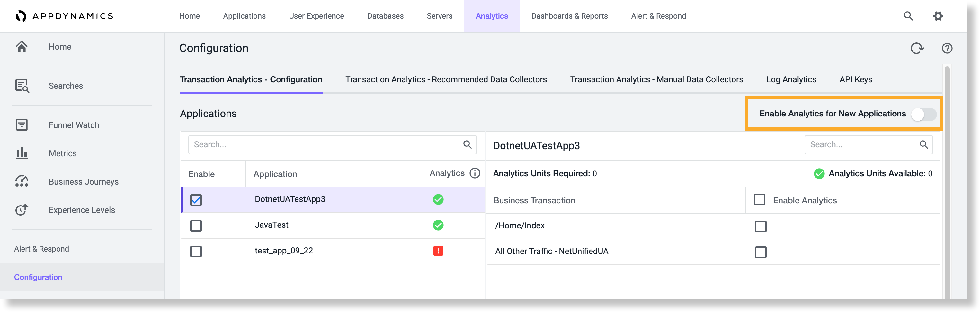The image size is (980, 312).
Task: Open Servers in top navigation
Action: (440, 16)
